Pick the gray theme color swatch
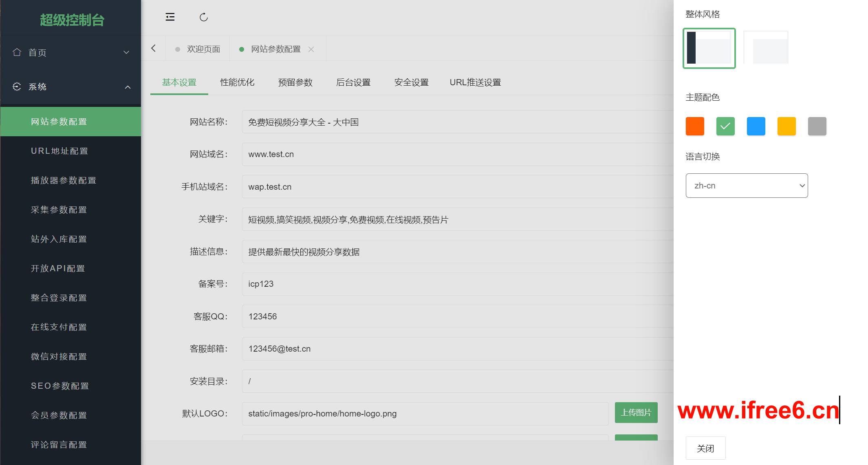The image size is (868, 465). (x=817, y=126)
